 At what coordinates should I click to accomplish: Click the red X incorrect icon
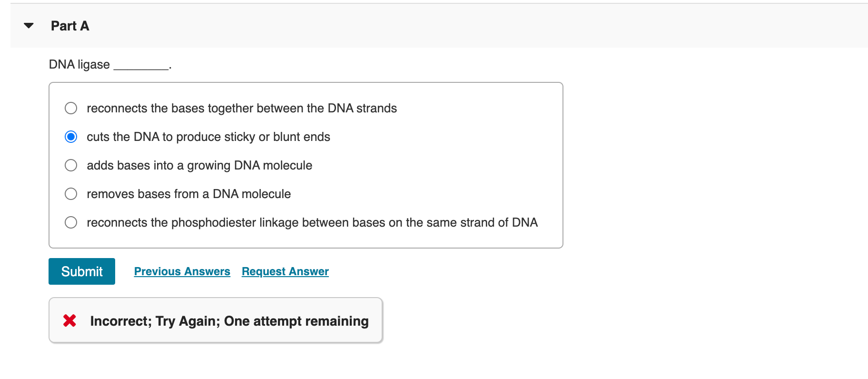coord(69,320)
